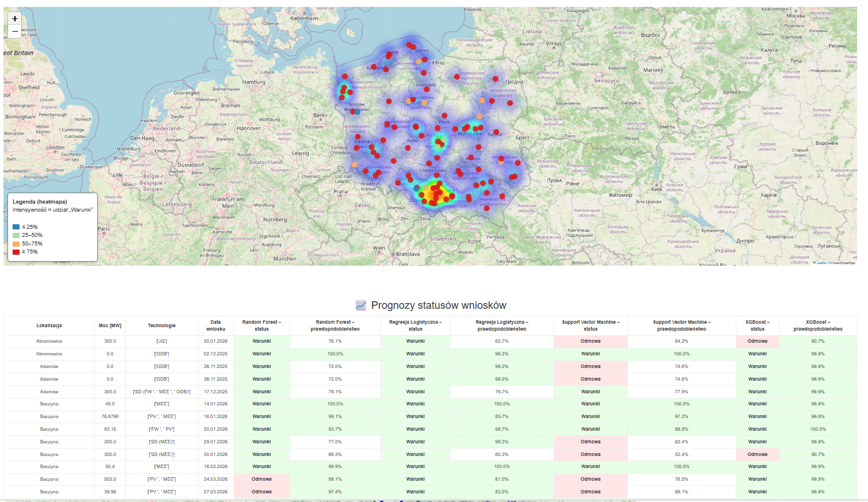
Task: Click the XGBoost – status header
Action: [x=758, y=325]
